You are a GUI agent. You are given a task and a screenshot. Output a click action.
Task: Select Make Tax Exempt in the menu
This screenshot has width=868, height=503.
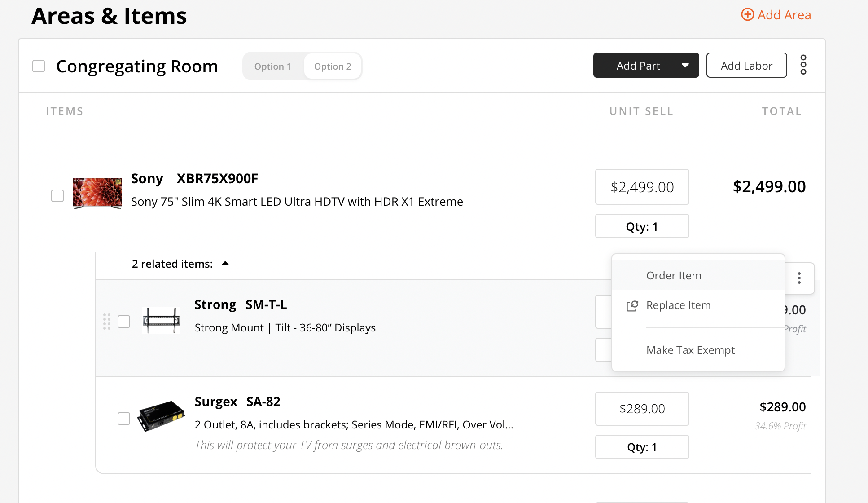(x=698, y=350)
